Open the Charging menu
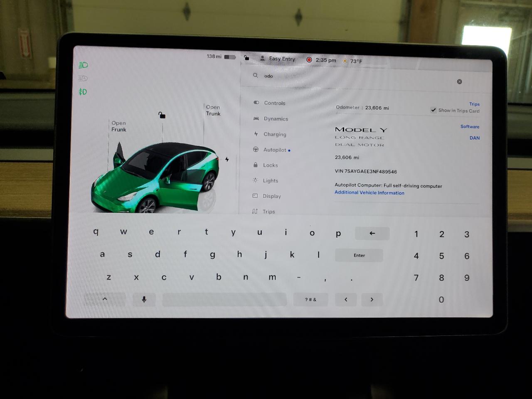532x399 pixels. pos(270,134)
